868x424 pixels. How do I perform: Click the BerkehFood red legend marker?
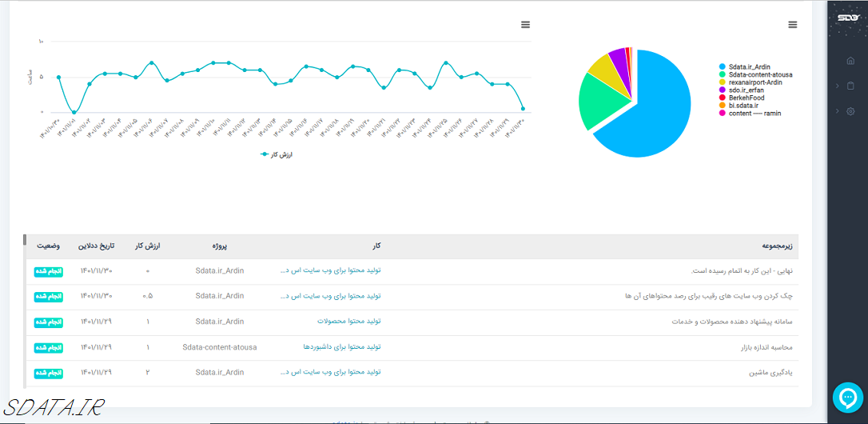pyautogui.click(x=723, y=98)
